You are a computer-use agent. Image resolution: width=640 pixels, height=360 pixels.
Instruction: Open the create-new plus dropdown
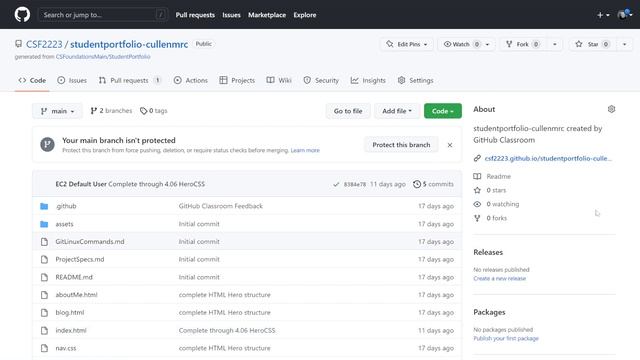pyautogui.click(x=603, y=15)
